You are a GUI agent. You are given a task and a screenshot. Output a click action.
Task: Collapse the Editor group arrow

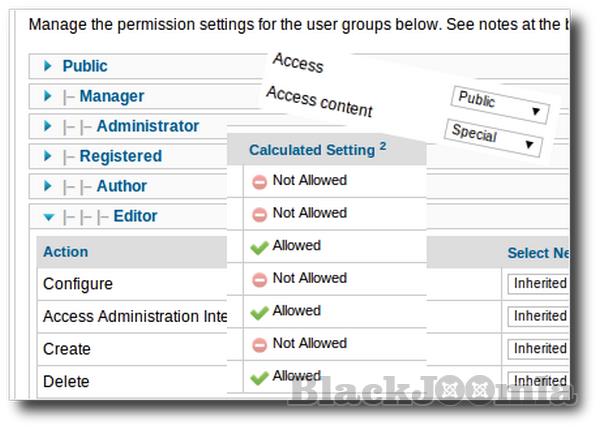coord(47,216)
